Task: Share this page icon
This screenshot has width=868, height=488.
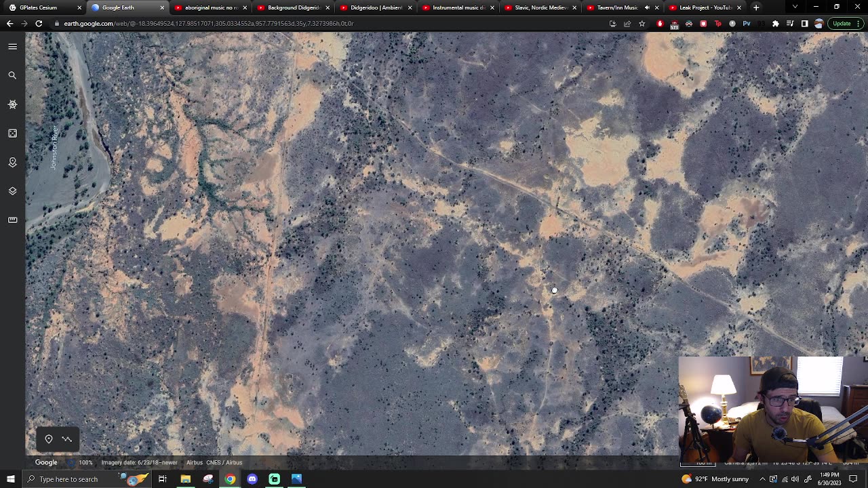Action: click(x=627, y=24)
